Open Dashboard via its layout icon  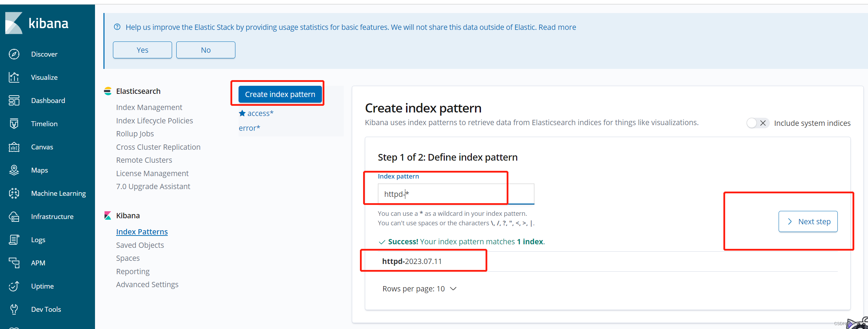14,101
